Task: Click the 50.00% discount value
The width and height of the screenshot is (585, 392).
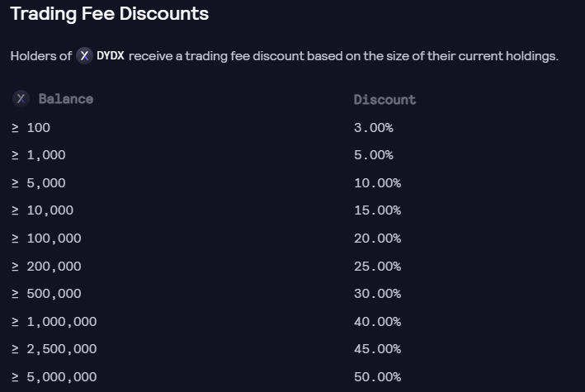Action: pos(378,376)
